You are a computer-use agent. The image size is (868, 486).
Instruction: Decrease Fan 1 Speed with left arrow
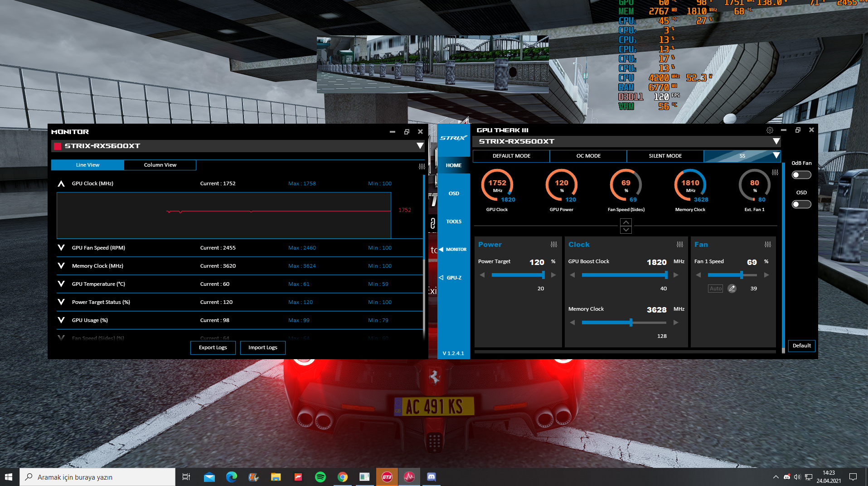[698, 275]
